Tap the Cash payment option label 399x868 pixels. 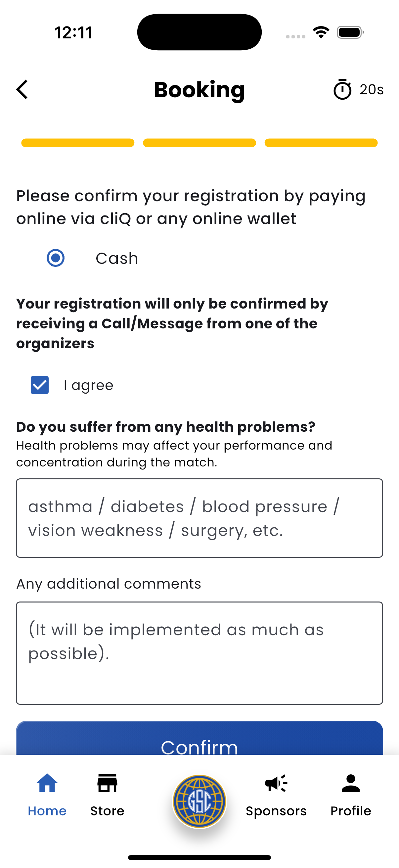click(117, 259)
